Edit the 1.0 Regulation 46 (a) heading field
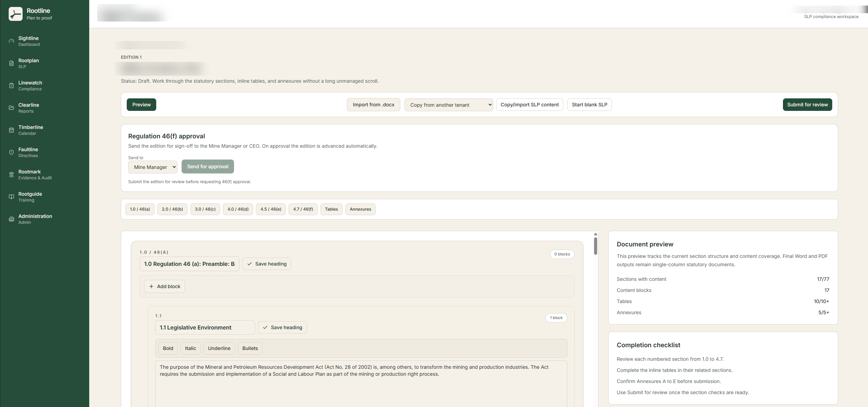 coord(190,264)
